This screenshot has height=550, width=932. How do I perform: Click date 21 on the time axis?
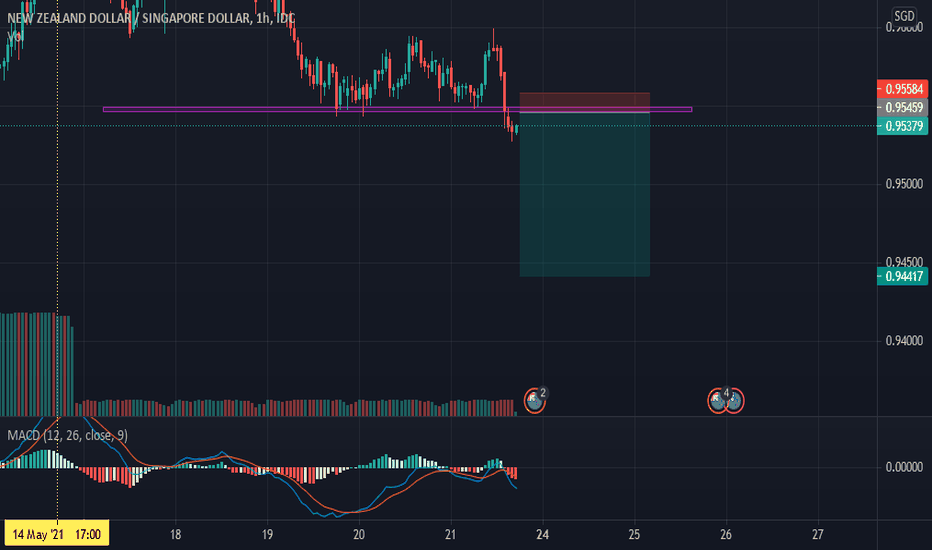(451, 535)
